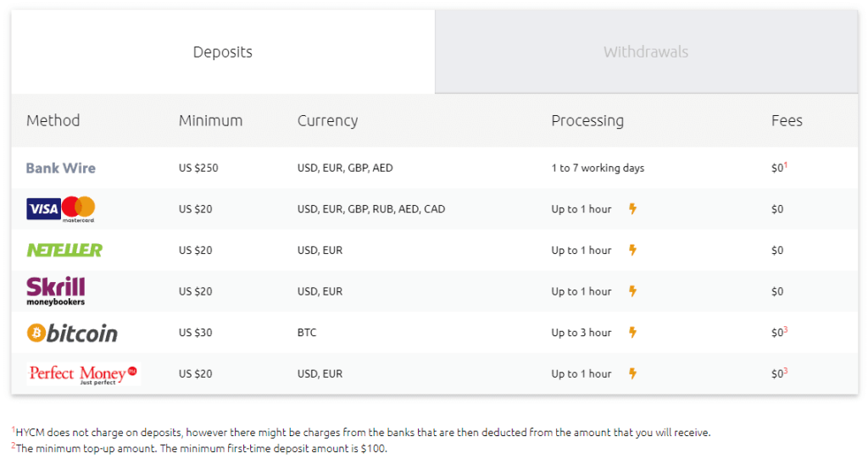Click the Fees column header
This screenshot has height=459, width=868.
tap(787, 120)
